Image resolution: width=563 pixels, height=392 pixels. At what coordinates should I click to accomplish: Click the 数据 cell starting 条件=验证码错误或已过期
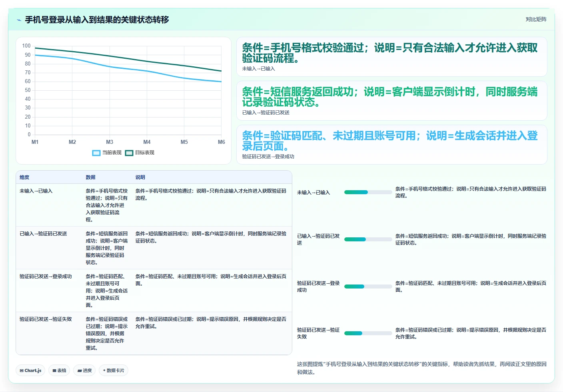107,334
